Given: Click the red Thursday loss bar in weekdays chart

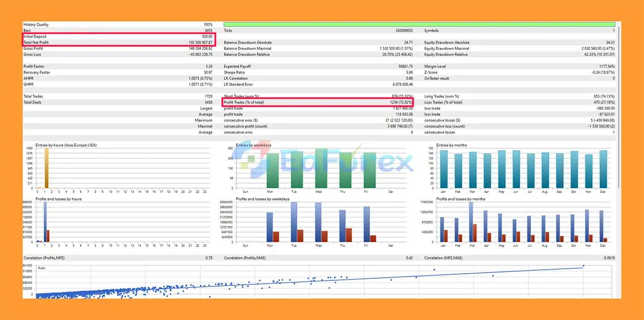Looking at the screenshot, I should (x=349, y=235).
